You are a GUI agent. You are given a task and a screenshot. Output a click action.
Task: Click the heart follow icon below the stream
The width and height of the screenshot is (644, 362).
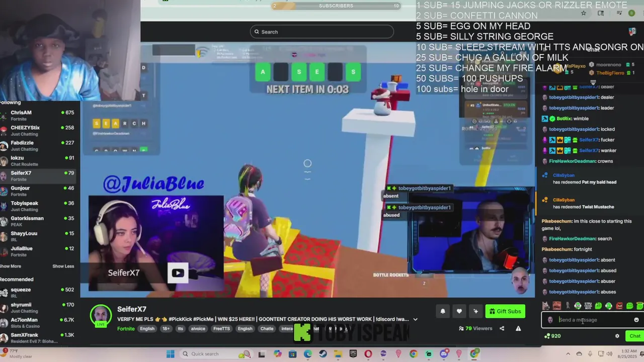pyautogui.click(x=459, y=311)
